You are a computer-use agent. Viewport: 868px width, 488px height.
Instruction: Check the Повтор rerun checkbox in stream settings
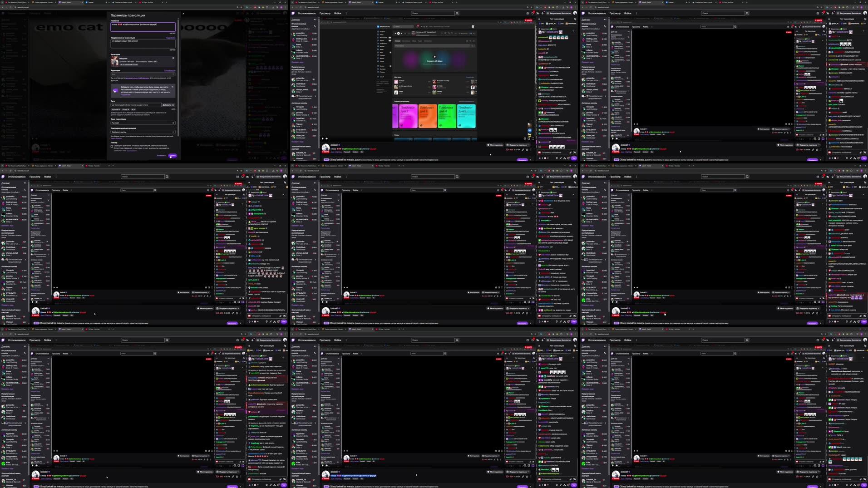click(112, 146)
